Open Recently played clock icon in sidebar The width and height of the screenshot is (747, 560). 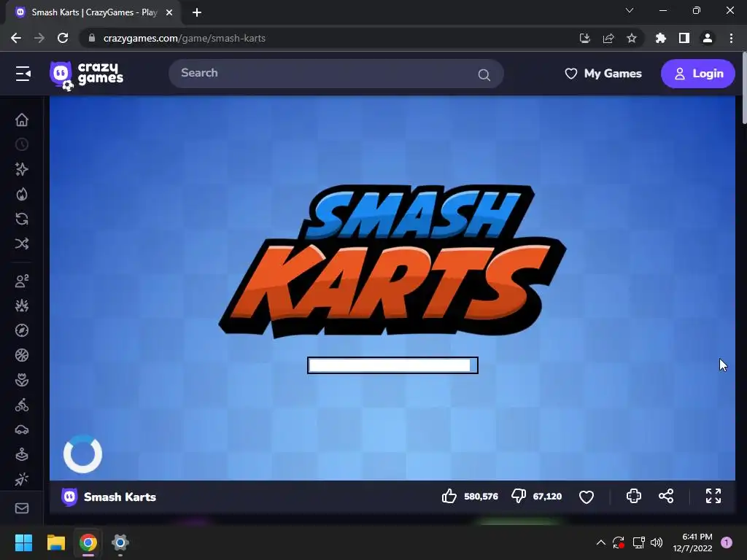(x=22, y=144)
